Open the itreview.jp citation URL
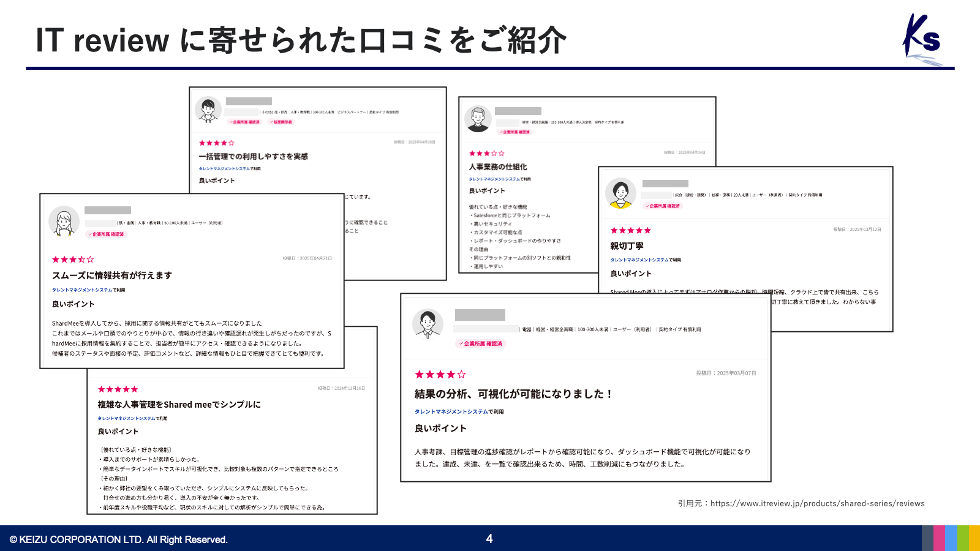 (817, 503)
